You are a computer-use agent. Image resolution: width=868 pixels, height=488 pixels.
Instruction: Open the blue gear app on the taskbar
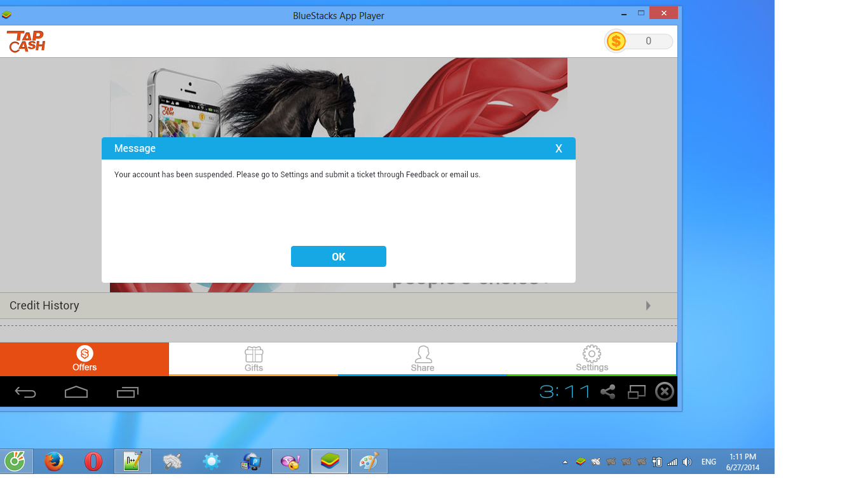pyautogui.click(x=212, y=462)
